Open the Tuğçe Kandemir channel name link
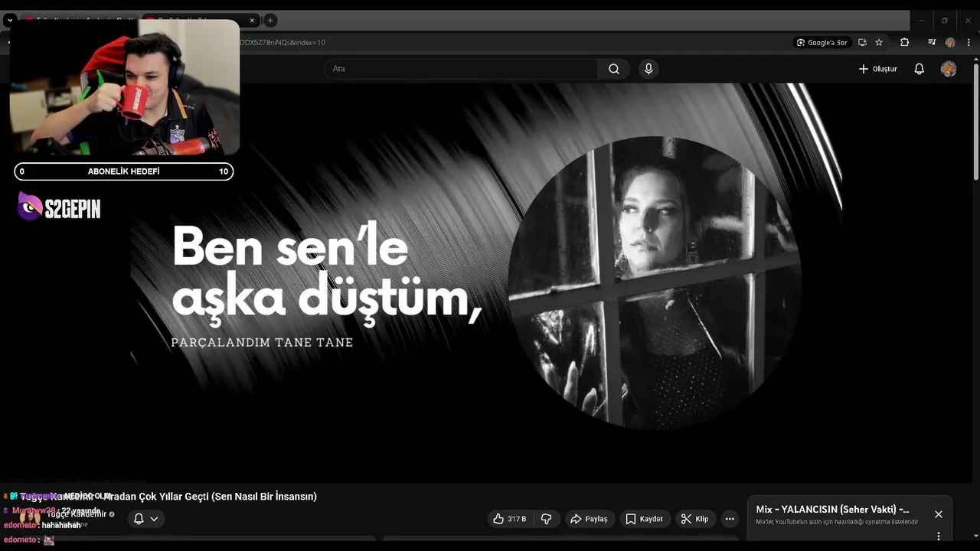Viewport: 980px width, 551px height. click(x=77, y=514)
